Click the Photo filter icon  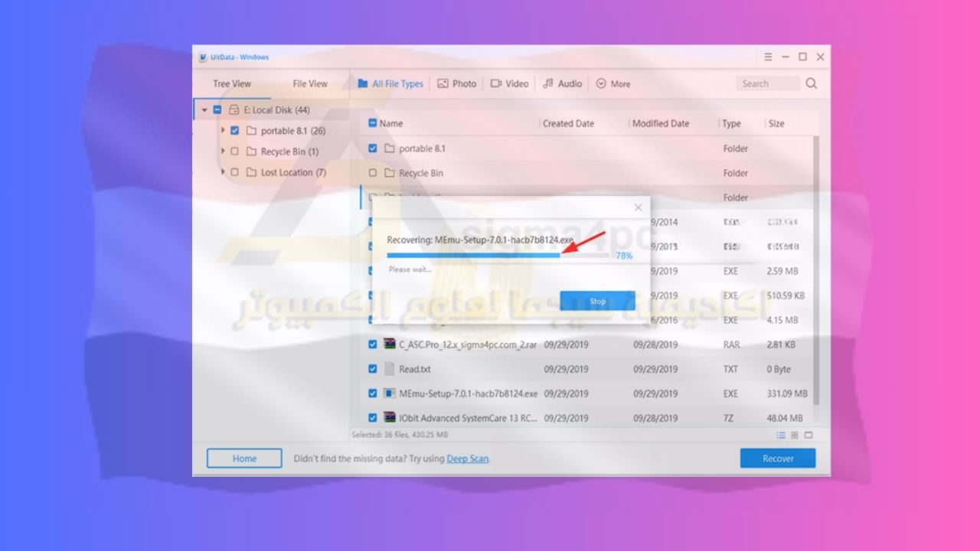(x=443, y=83)
